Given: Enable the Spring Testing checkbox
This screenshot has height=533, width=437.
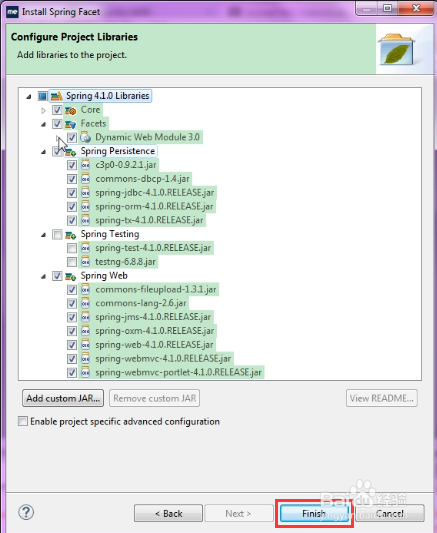Looking at the screenshot, I should (x=57, y=235).
